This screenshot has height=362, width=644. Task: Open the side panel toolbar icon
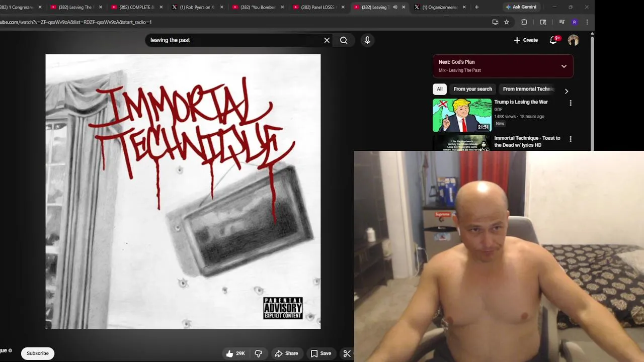[543, 22]
